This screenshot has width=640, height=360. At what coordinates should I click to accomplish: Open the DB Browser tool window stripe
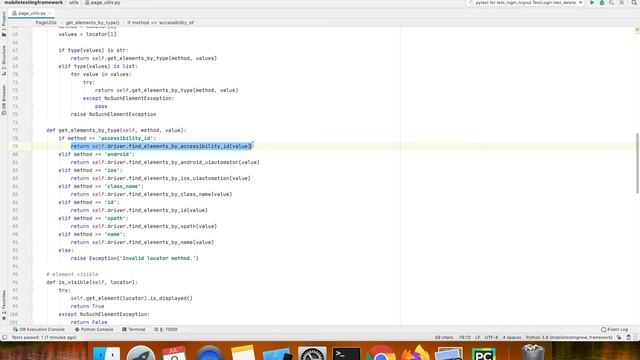(4, 100)
